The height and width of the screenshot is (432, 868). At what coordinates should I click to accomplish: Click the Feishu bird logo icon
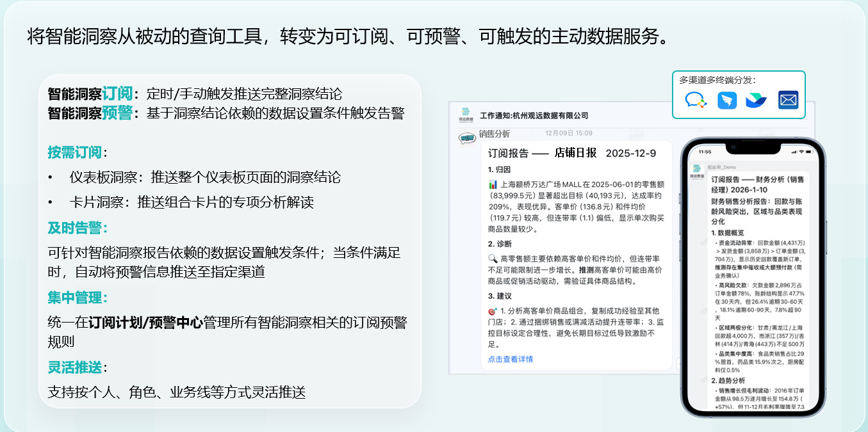pos(757,100)
